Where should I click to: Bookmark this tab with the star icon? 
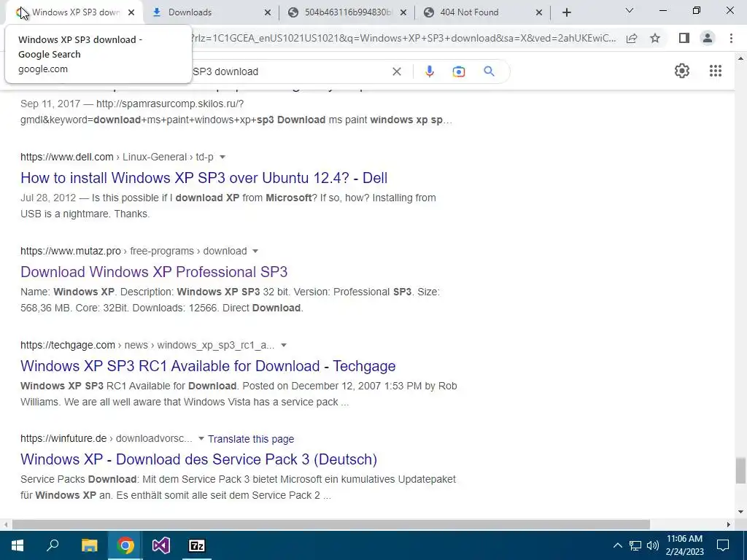pyautogui.click(x=655, y=38)
